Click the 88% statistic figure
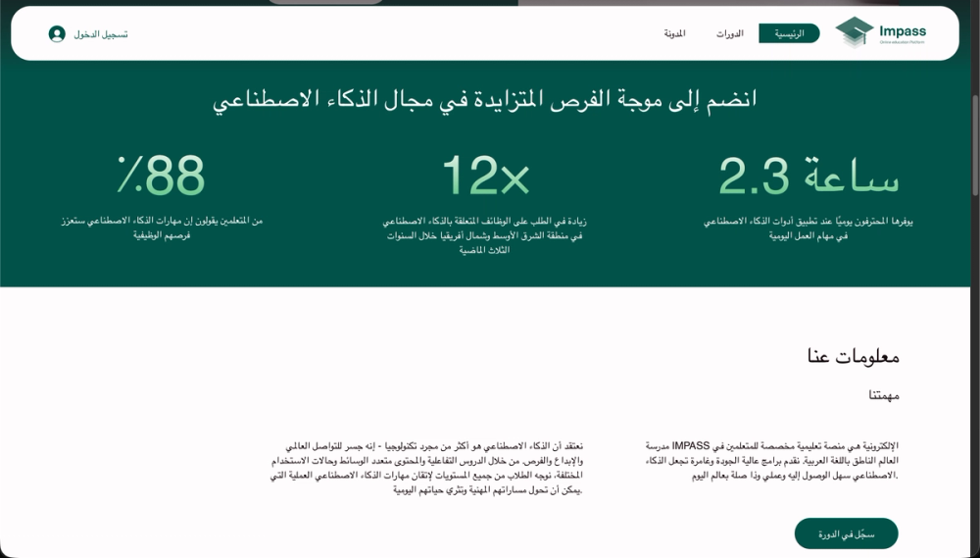Viewport: 980px width, 558px height. [x=162, y=176]
